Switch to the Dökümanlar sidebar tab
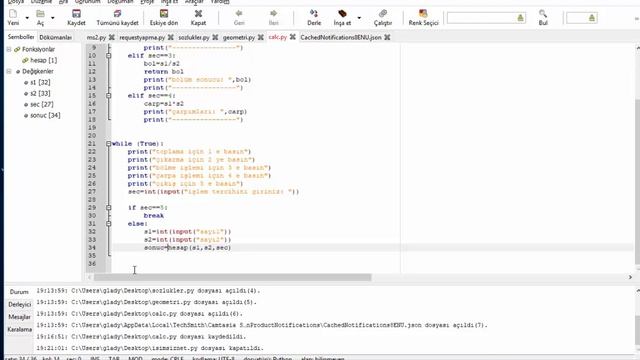The width and height of the screenshot is (640, 360). (56, 37)
